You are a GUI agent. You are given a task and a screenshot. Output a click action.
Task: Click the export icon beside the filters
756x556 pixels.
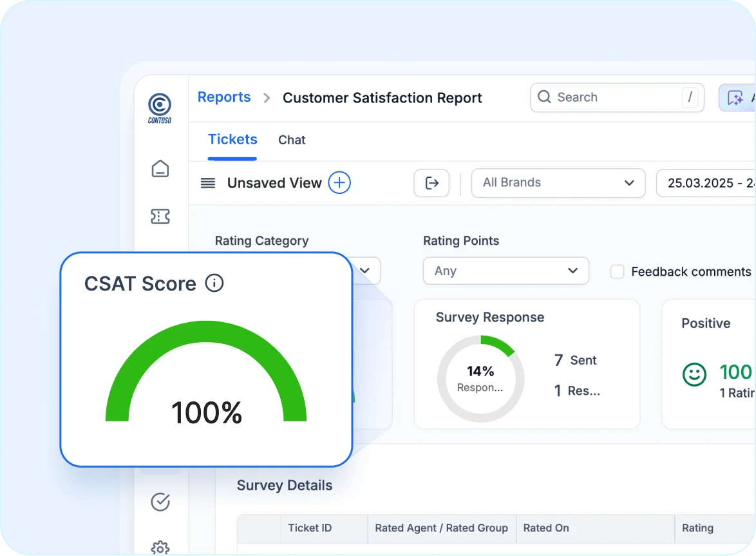tap(431, 183)
